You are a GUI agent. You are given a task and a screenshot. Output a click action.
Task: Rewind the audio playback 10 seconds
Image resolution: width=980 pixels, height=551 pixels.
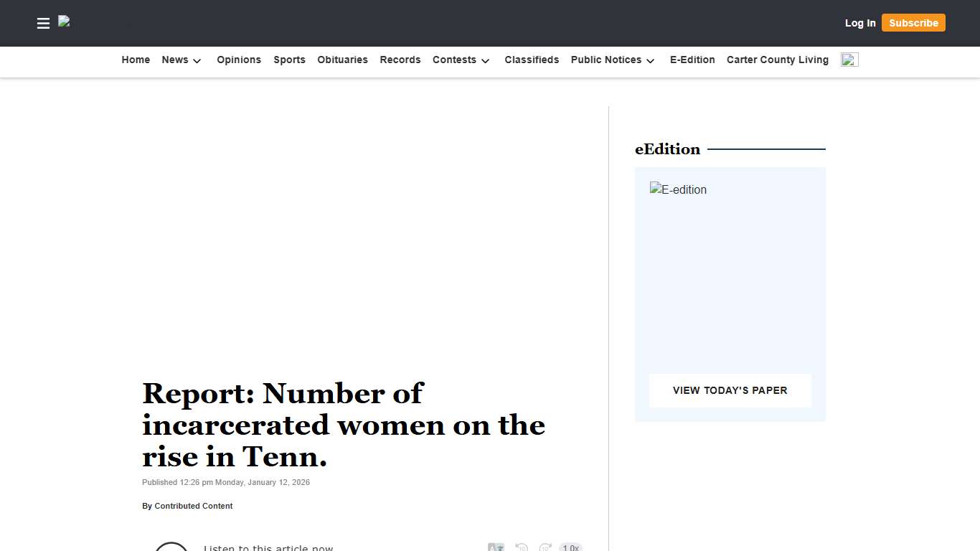[522, 547]
